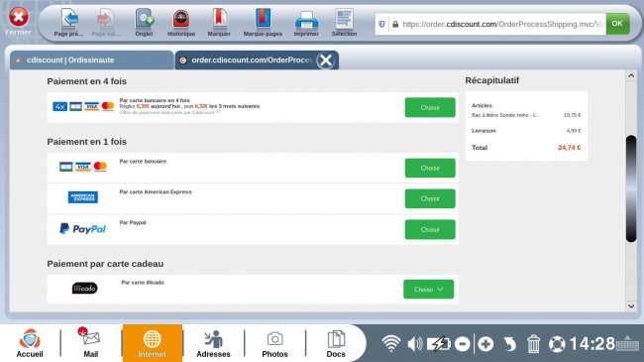Click the zoom-in plus icon in the system bar
Image resolution: width=644 pixels, height=362 pixels.
click(x=485, y=344)
